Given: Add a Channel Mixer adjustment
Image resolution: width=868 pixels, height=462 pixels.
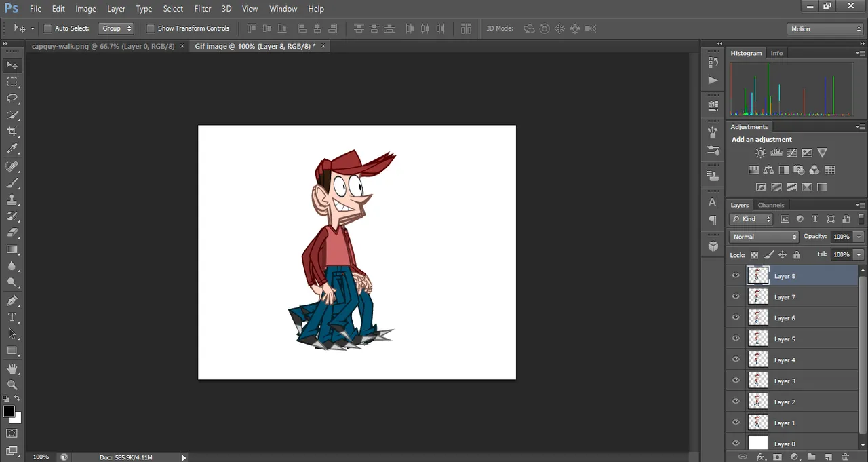Looking at the screenshot, I should 814,170.
